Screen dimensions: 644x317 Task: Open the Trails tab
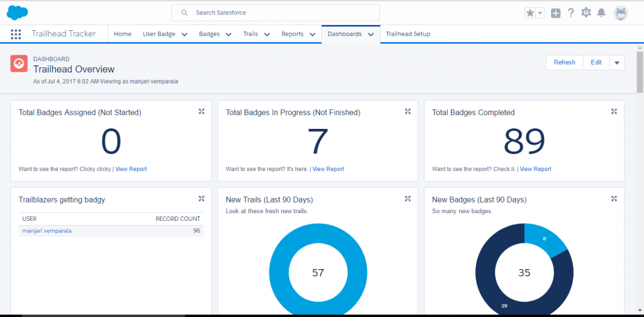coord(250,34)
